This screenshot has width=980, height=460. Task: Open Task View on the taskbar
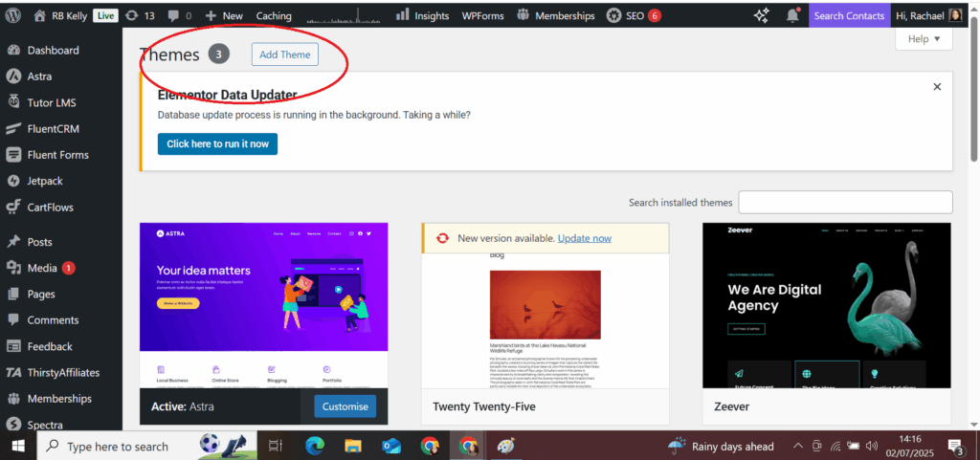[x=275, y=446]
